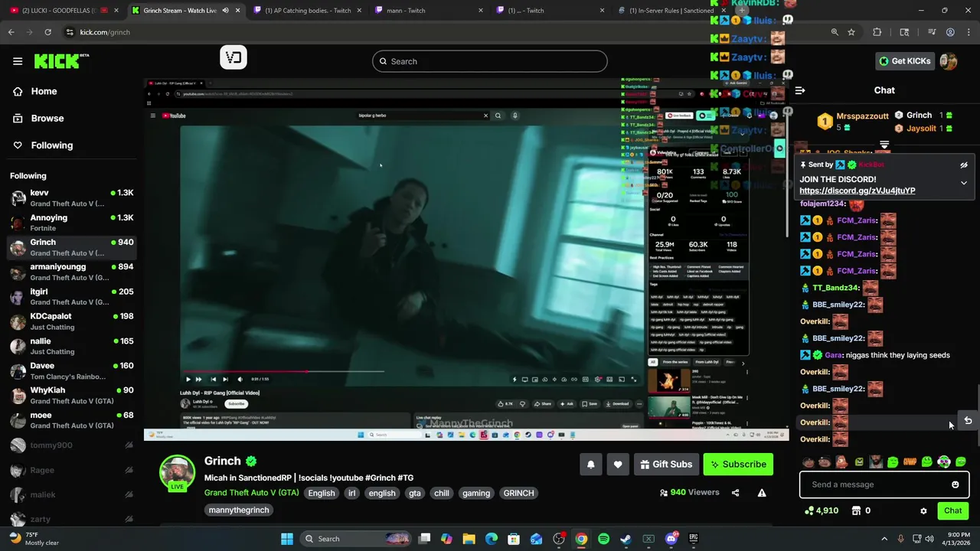The height and width of the screenshot is (551, 980).
Task: Report stream with warning icon
Action: pyautogui.click(x=762, y=493)
